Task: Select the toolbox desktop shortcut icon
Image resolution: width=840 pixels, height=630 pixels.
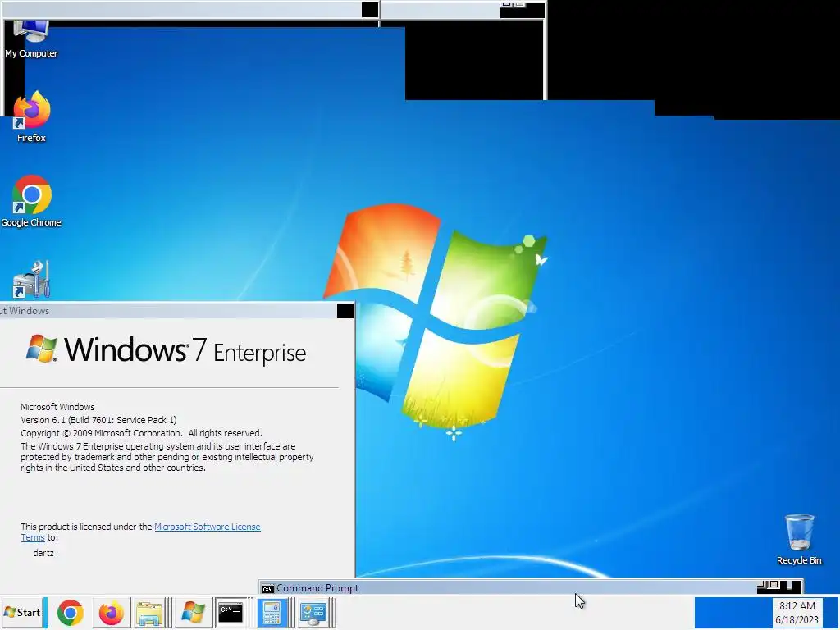Action: pos(31,280)
